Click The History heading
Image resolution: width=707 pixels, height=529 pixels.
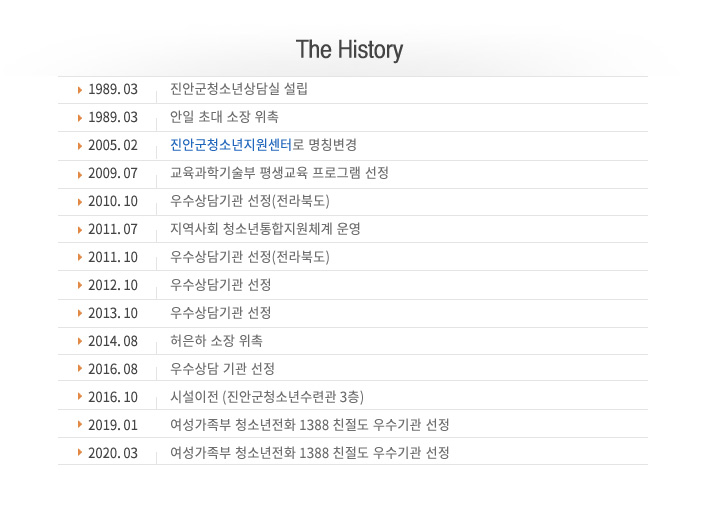pyautogui.click(x=349, y=50)
